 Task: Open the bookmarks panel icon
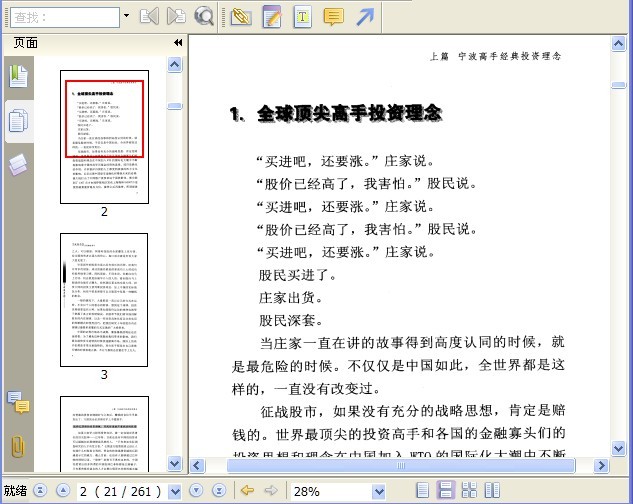tap(18, 76)
